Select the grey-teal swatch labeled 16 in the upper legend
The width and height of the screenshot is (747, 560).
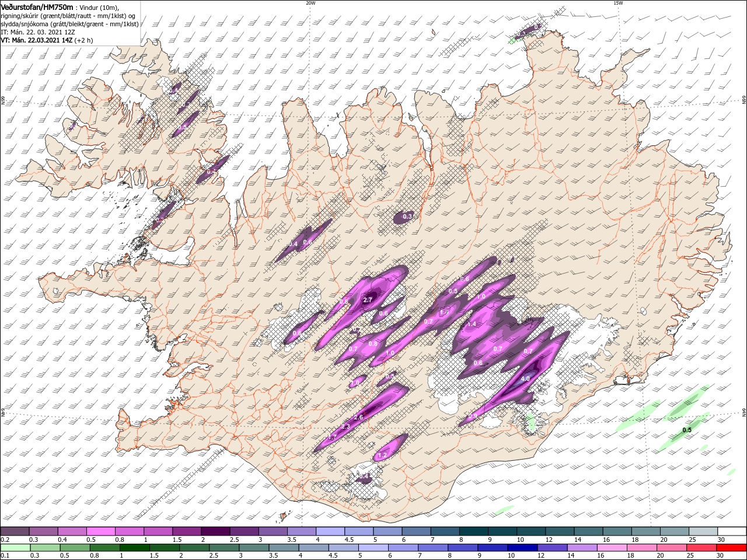coord(617,531)
